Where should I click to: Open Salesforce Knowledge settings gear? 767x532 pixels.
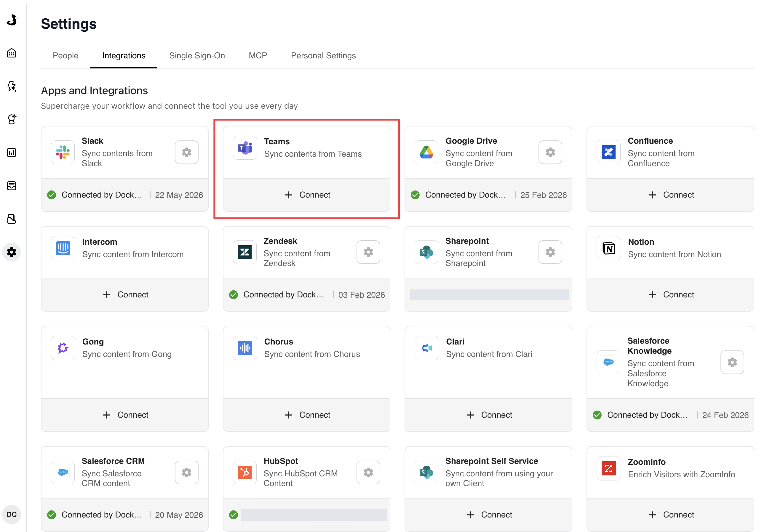coord(732,362)
